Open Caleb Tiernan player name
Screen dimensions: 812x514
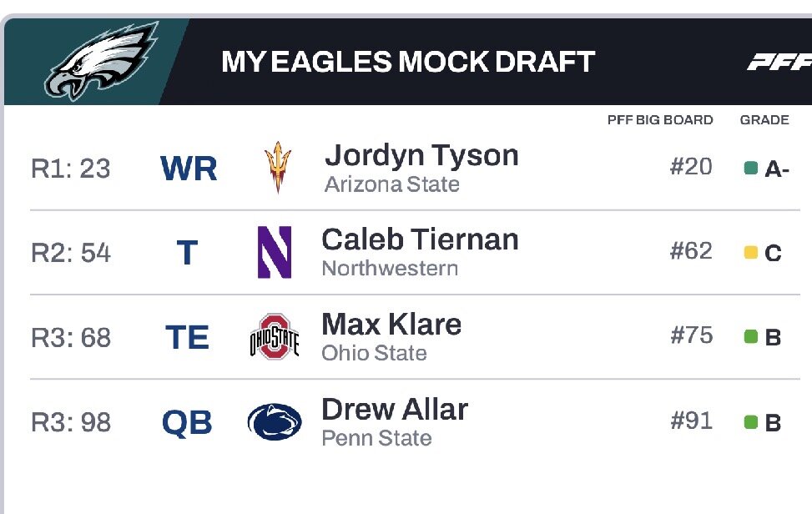coord(420,240)
